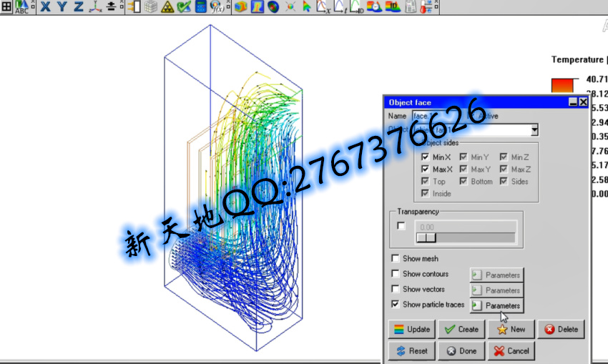This screenshot has width=608, height=364.
Task: Select the plane cut post-processing icon
Action: coord(257,6)
